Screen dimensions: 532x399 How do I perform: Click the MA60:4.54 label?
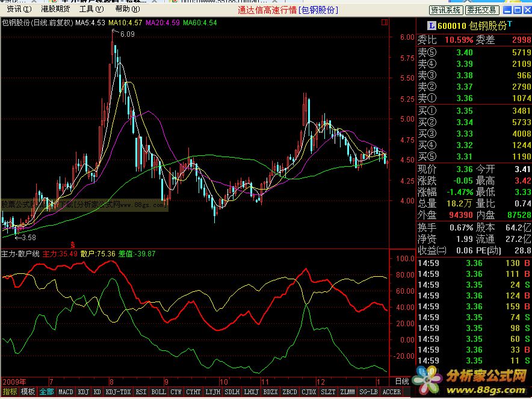point(200,23)
